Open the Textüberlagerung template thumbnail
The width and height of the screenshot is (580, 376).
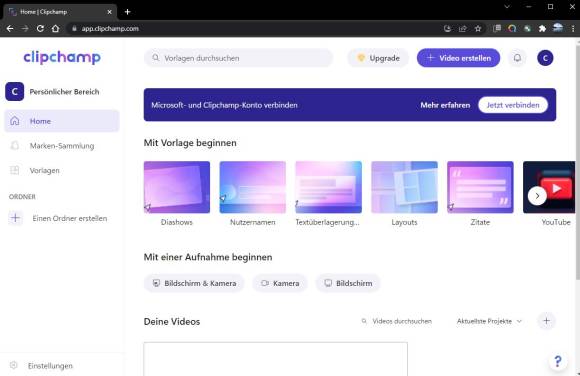coord(328,187)
